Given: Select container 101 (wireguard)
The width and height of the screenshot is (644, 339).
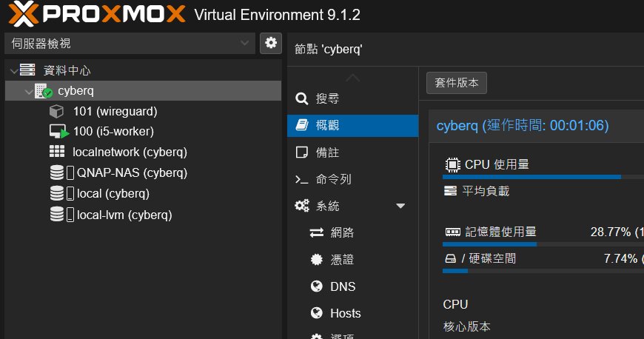Looking at the screenshot, I should click(x=115, y=111).
